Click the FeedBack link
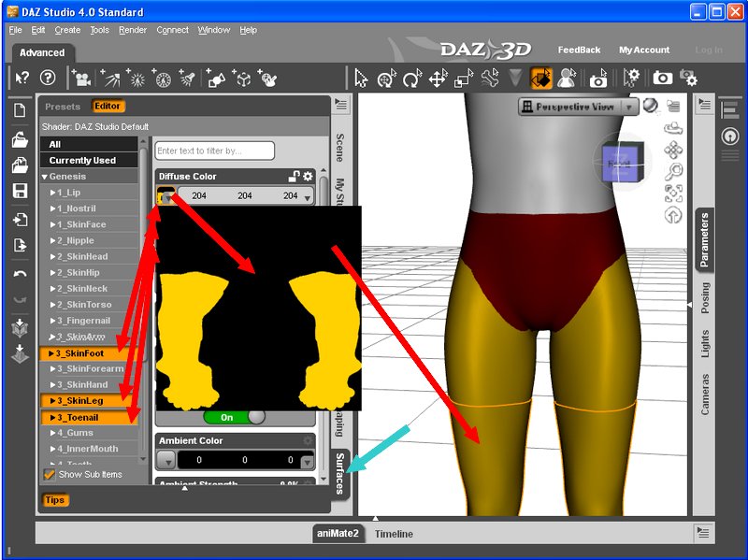This screenshot has width=748, height=560. click(x=579, y=50)
